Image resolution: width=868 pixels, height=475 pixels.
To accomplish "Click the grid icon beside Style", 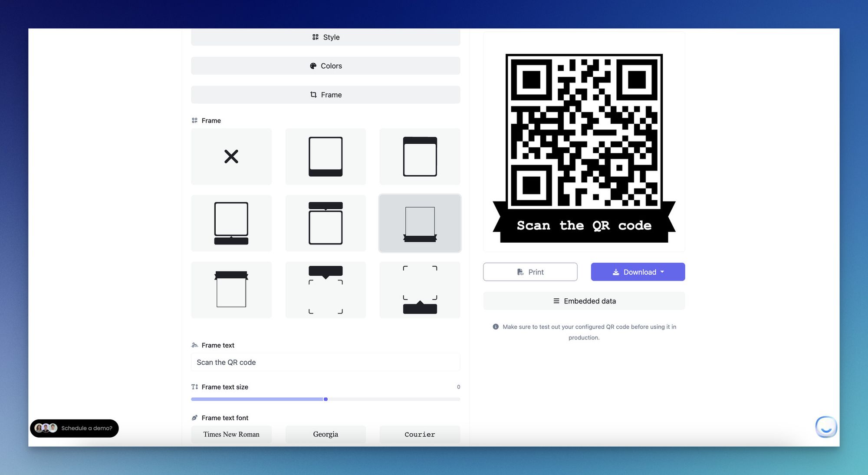I will [x=316, y=37].
